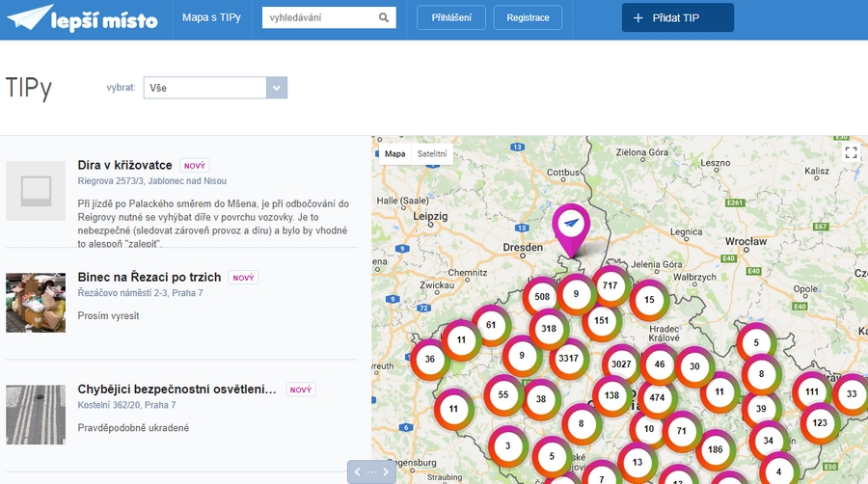The height and width of the screenshot is (484, 868).
Task: Click NOVÝ badge next to Chybějící bezpečnostní osvětlení
Action: tap(301, 390)
